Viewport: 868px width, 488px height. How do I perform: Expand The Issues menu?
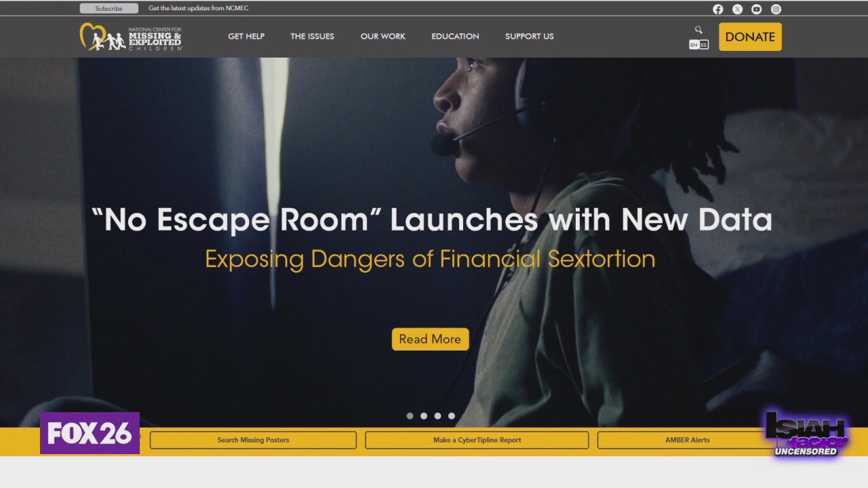pos(312,37)
